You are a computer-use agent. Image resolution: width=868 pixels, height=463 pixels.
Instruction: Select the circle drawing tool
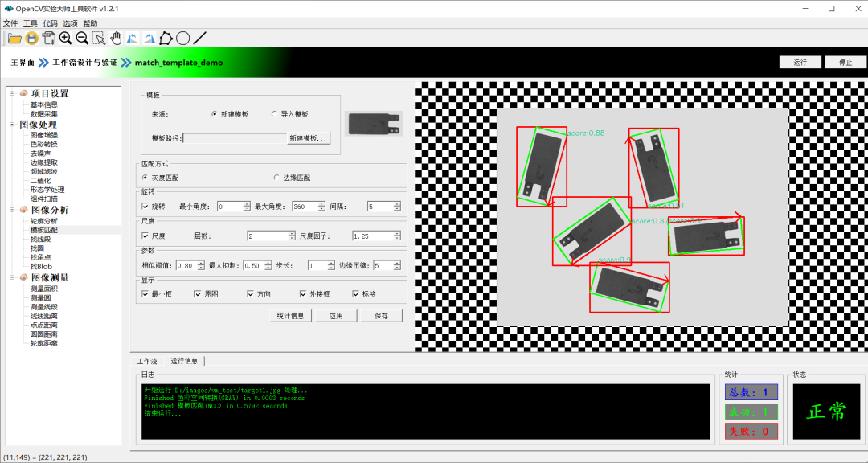click(x=182, y=39)
